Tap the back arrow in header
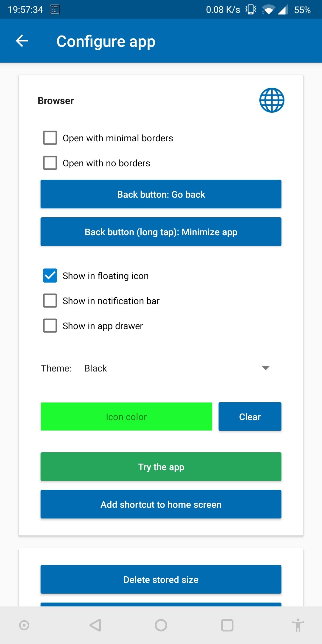Screen dimensions: 322x644 click(22, 41)
